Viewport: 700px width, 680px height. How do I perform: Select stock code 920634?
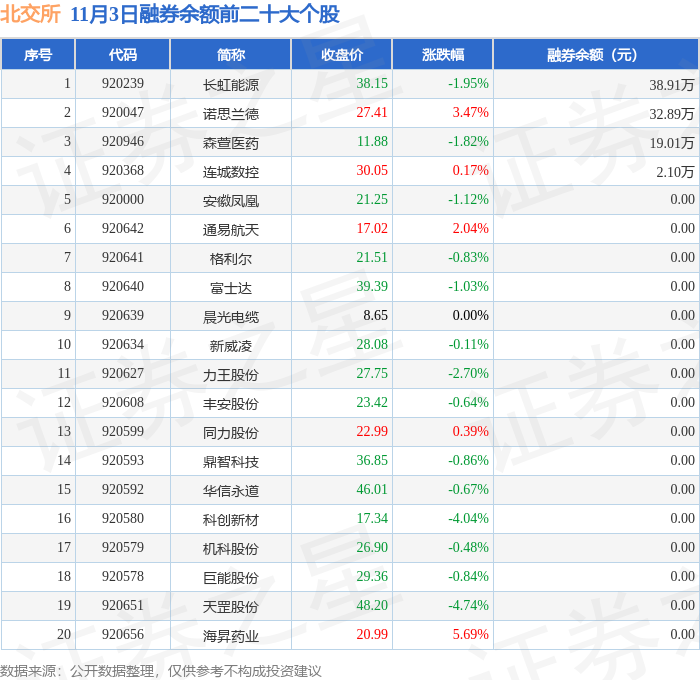(x=123, y=345)
